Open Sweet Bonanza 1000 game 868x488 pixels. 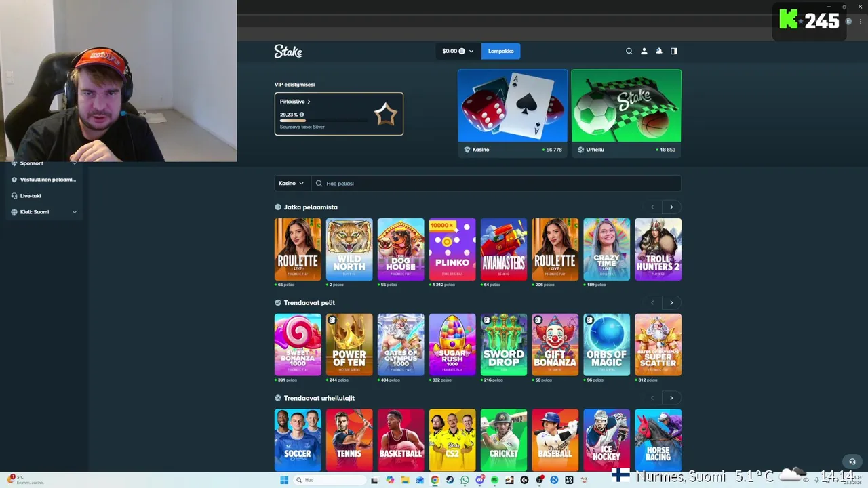pyautogui.click(x=298, y=345)
